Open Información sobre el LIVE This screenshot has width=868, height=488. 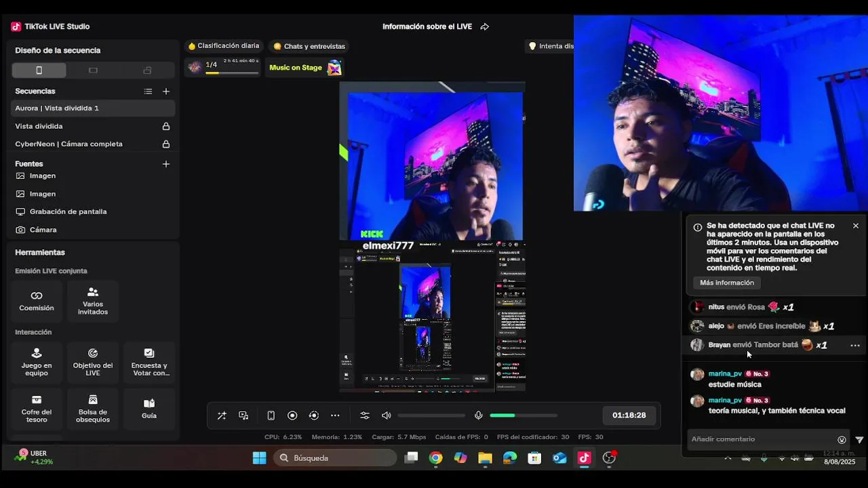click(427, 26)
